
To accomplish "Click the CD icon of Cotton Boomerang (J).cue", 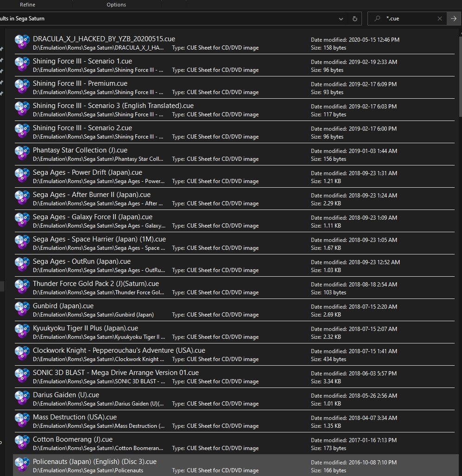I will pos(22,442).
